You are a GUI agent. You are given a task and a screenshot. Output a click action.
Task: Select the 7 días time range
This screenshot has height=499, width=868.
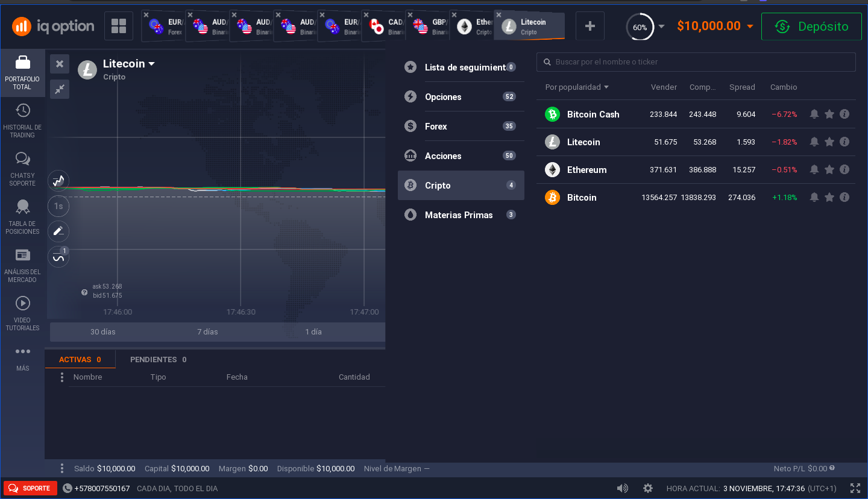pos(207,332)
